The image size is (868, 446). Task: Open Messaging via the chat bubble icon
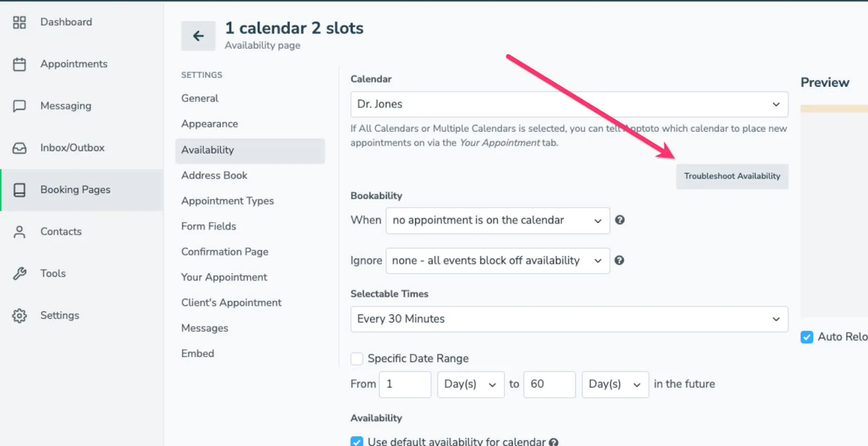coord(20,106)
